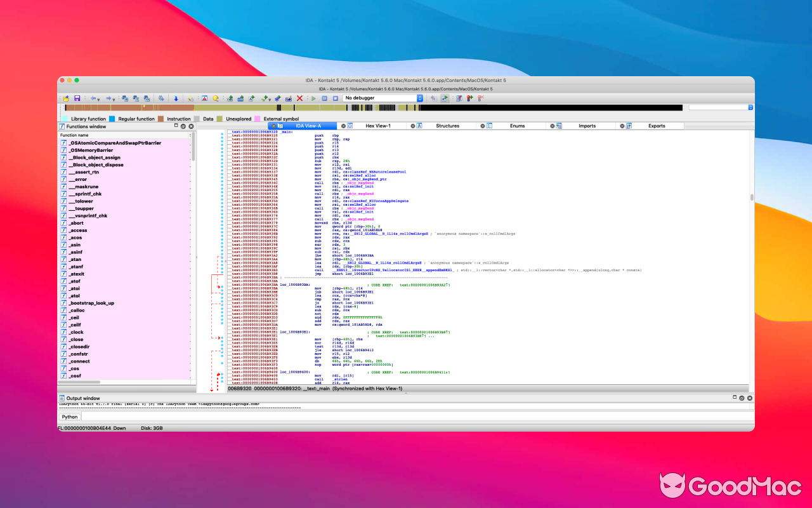Click the Python button in the Output window
The height and width of the screenshot is (508, 812).
[69, 416]
